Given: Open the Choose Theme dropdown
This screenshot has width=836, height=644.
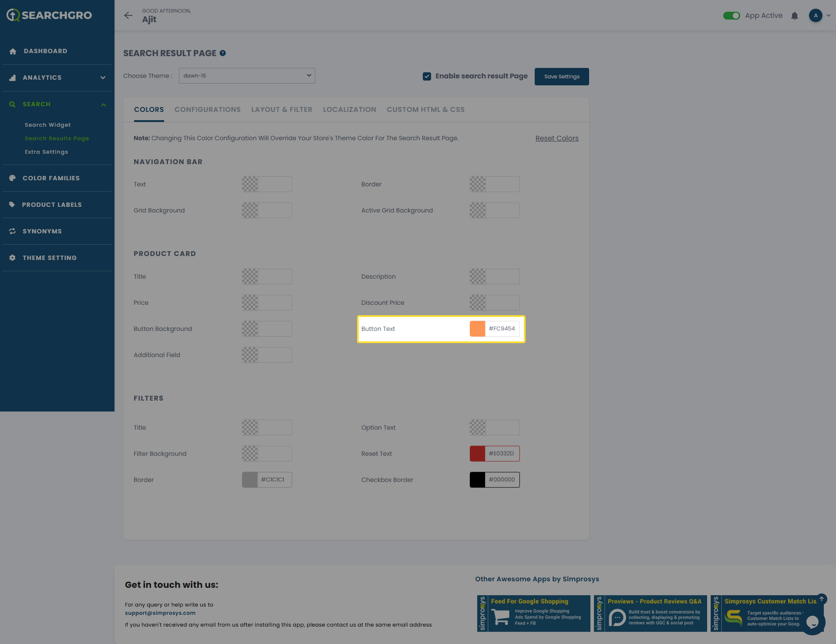Looking at the screenshot, I should 247,76.
